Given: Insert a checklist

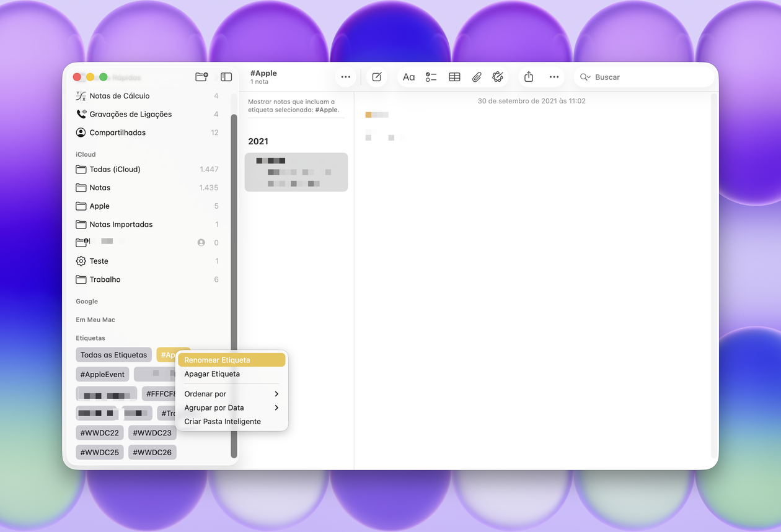Looking at the screenshot, I should coord(431,77).
